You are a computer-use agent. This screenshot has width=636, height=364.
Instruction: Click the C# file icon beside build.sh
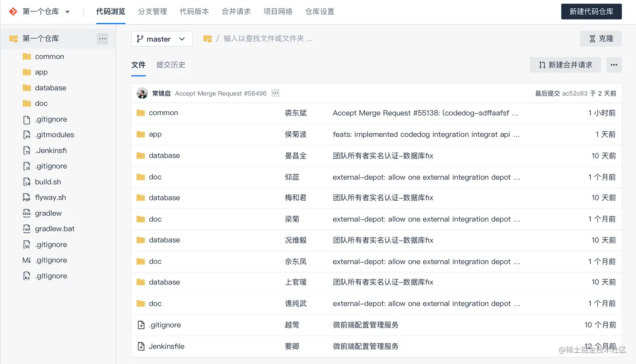click(x=26, y=182)
